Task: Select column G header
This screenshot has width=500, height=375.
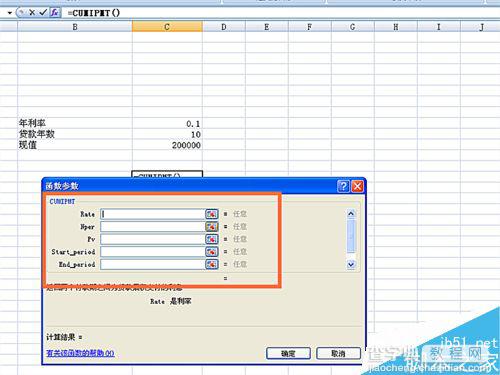Action: 353,27
